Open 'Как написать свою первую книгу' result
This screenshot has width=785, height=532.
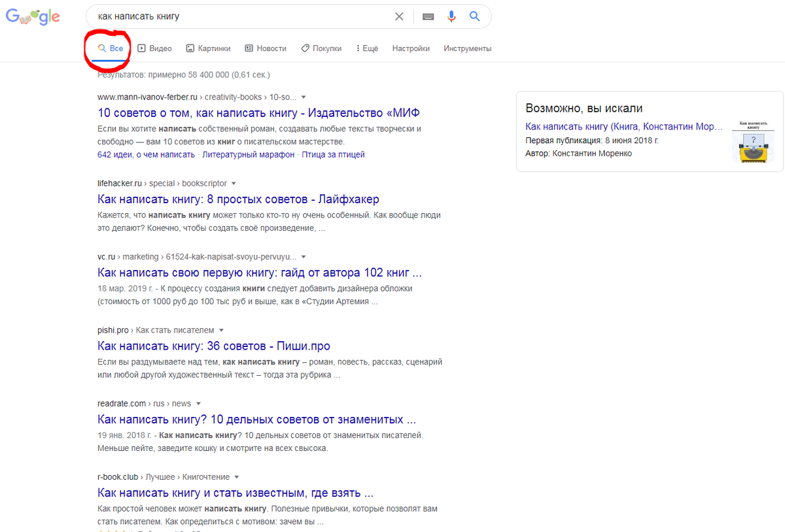[260, 273]
